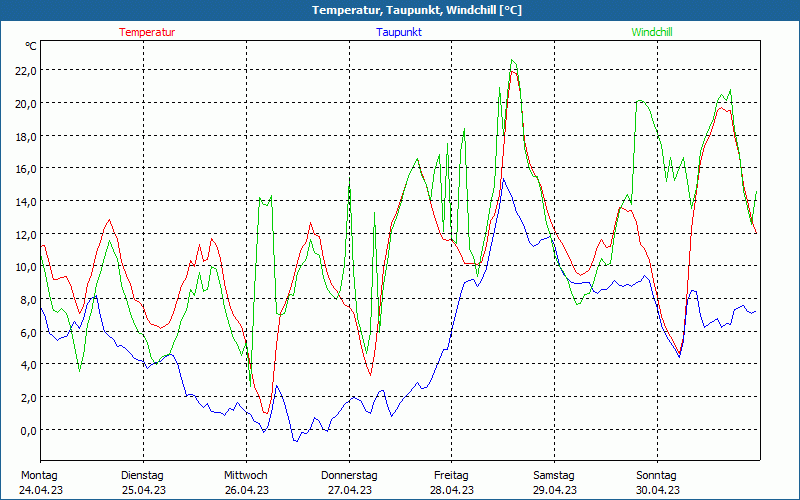Click the '12,0' y-axis value
This screenshot has width=800, height=500.
tap(26, 235)
